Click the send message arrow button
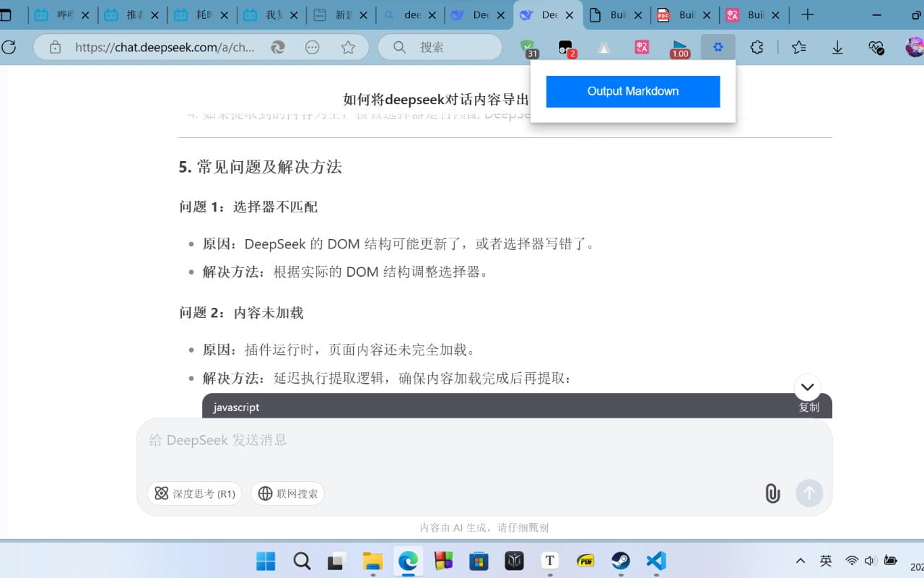This screenshot has height=578, width=924. (x=809, y=493)
